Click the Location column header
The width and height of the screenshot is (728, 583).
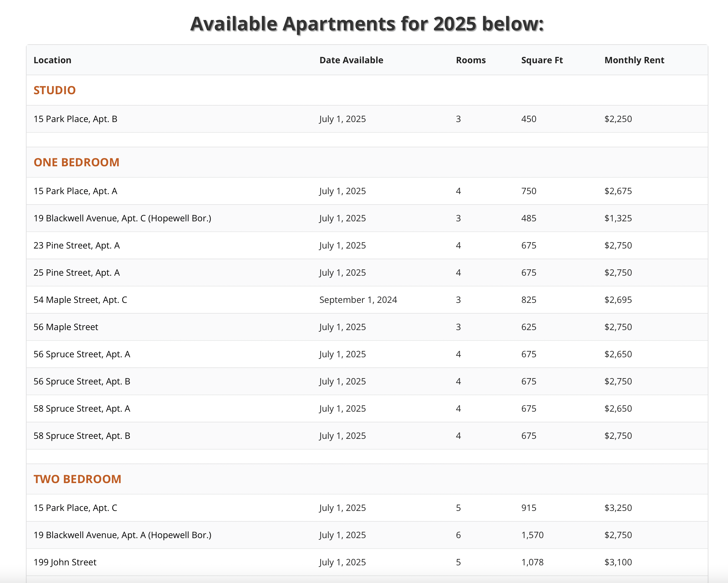point(52,60)
